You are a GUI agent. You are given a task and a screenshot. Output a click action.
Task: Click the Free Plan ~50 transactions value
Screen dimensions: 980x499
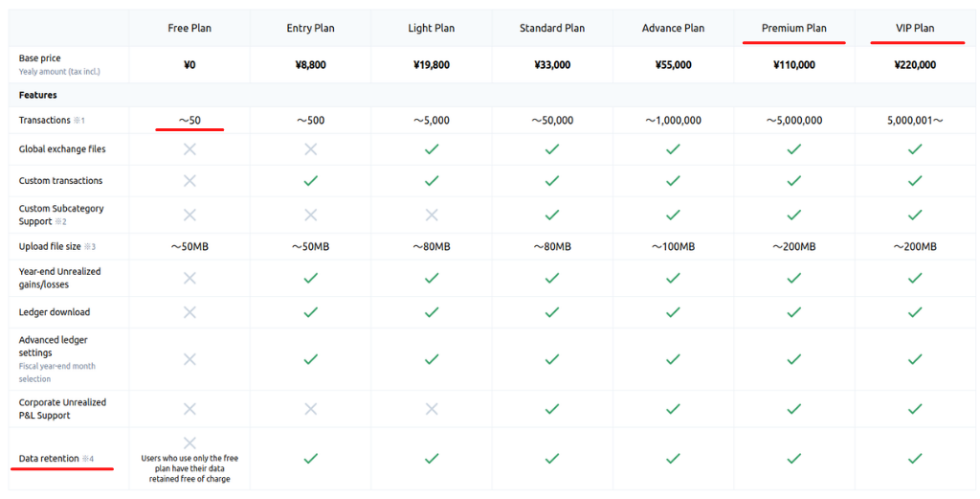point(189,120)
